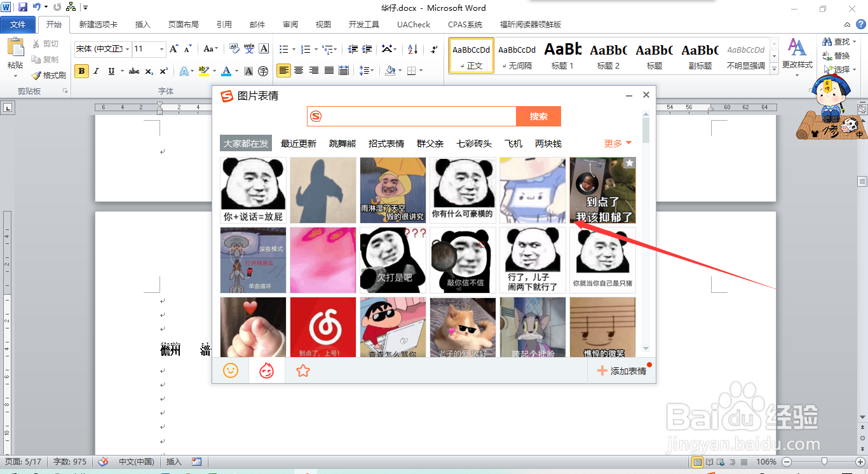868x474 pixels.
Task: Sort text with the A-Z sort icon
Action: click(412, 49)
